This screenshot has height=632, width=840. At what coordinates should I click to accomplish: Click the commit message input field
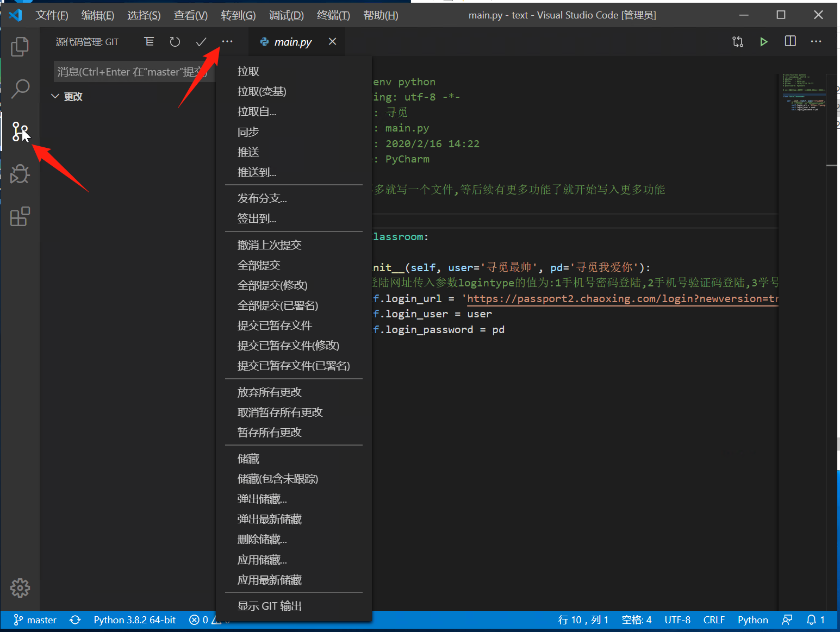click(x=135, y=72)
